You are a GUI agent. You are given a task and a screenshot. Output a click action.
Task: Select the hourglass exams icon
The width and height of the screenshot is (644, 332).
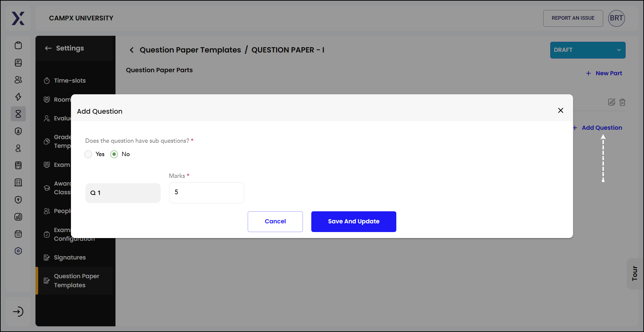click(x=18, y=114)
